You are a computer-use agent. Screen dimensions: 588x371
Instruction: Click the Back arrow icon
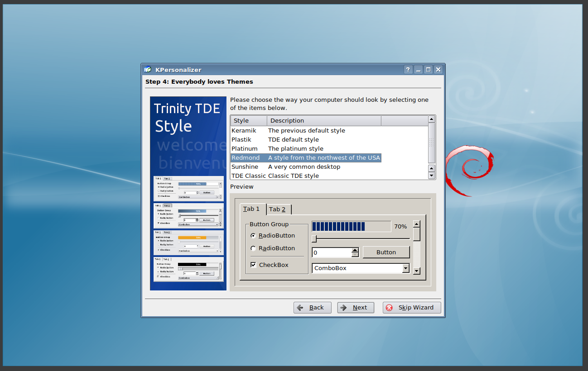pos(300,308)
